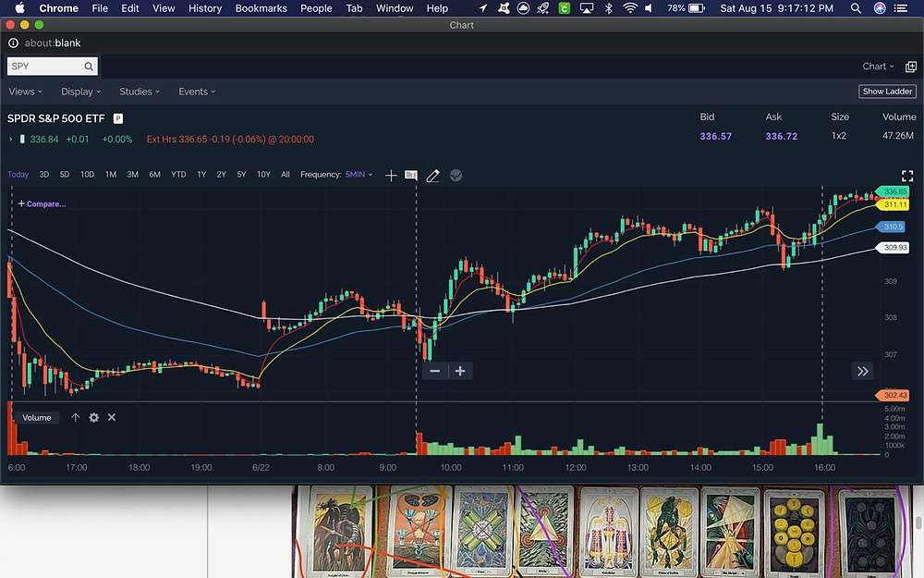The height and width of the screenshot is (578, 924).
Task: Open the Apple menu
Action: [20, 8]
